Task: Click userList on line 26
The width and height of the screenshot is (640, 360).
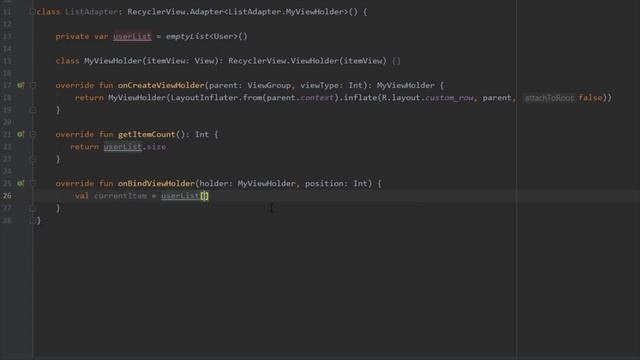Action: 180,196
